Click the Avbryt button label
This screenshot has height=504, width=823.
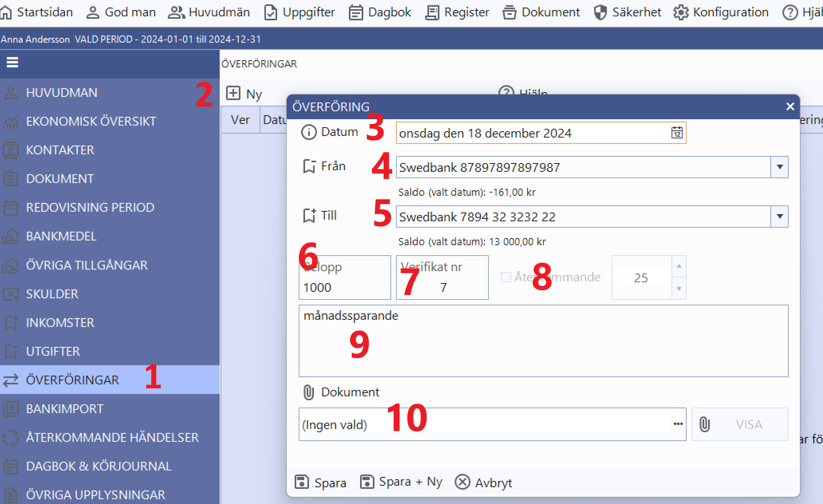pos(493,483)
